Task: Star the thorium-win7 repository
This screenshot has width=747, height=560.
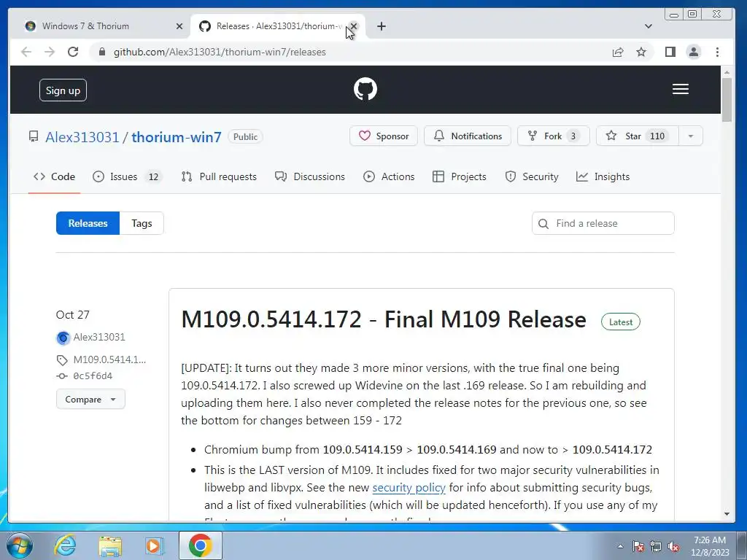Action: (x=638, y=136)
